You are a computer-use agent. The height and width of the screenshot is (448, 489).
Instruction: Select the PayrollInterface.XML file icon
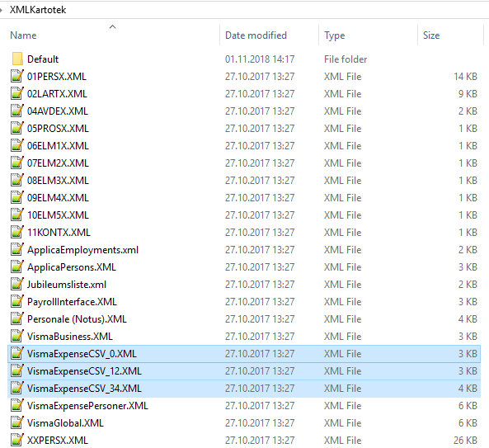[x=17, y=301]
